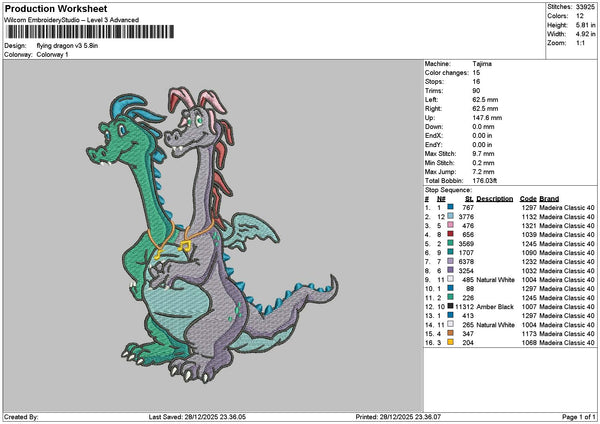This screenshot has height=424, width=600.
Task: Choose the yellow swatch in stop row 16
Action: (450, 342)
